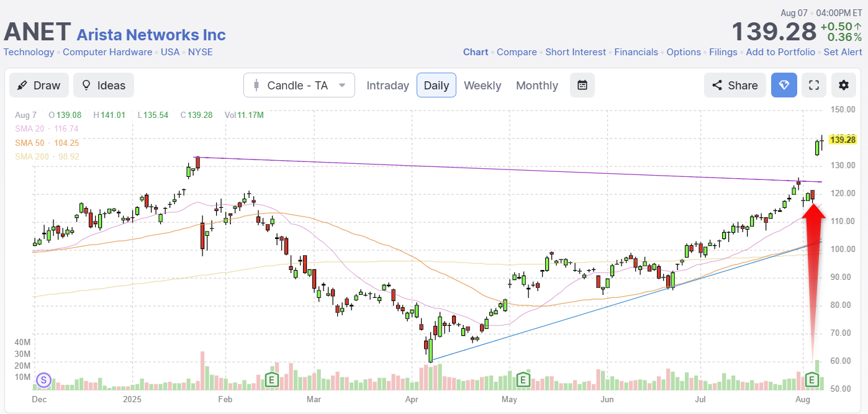Expand the Candle - TA chart type dropdown
This screenshot has height=414, width=868.
click(x=299, y=86)
